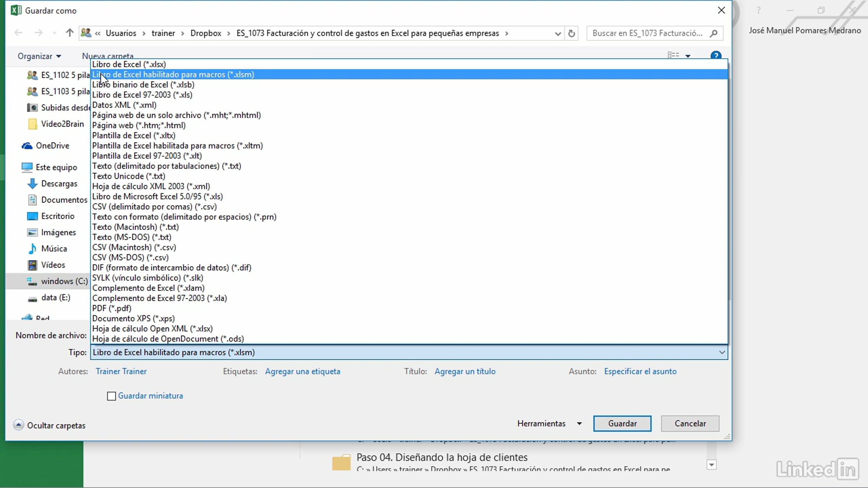Select Libro de Excel 97-2003 (*.xls)
The width and height of the screenshot is (868, 488).
[x=409, y=95]
